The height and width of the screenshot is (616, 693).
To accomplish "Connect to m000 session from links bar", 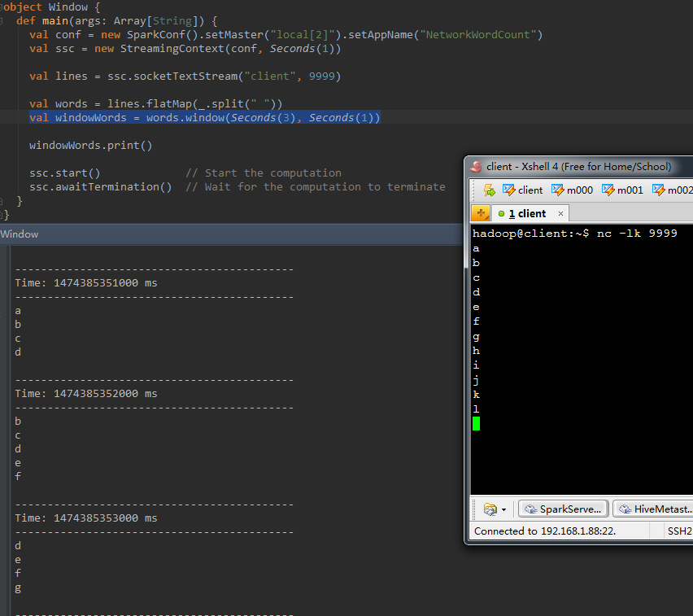I will (573, 190).
